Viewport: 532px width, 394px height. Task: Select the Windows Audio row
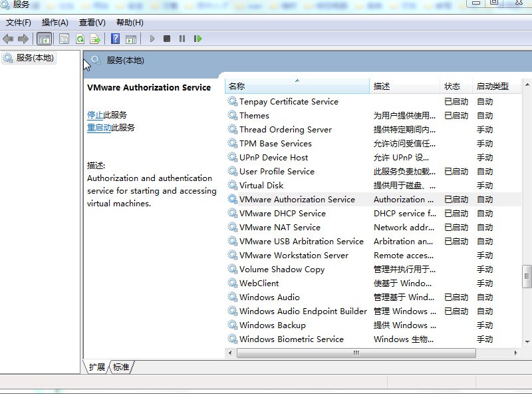tap(373, 297)
